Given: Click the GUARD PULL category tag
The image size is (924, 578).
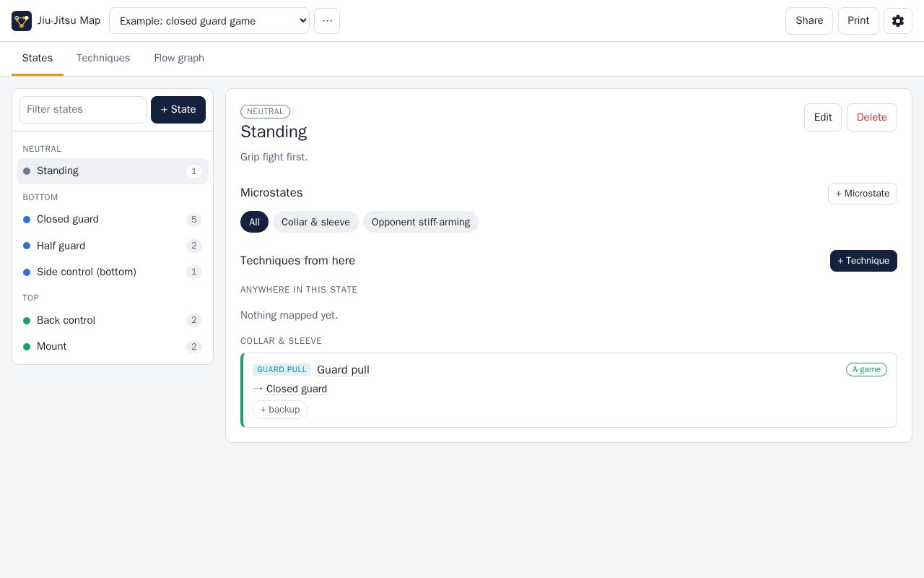Looking at the screenshot, I should (x=282, y=369).
